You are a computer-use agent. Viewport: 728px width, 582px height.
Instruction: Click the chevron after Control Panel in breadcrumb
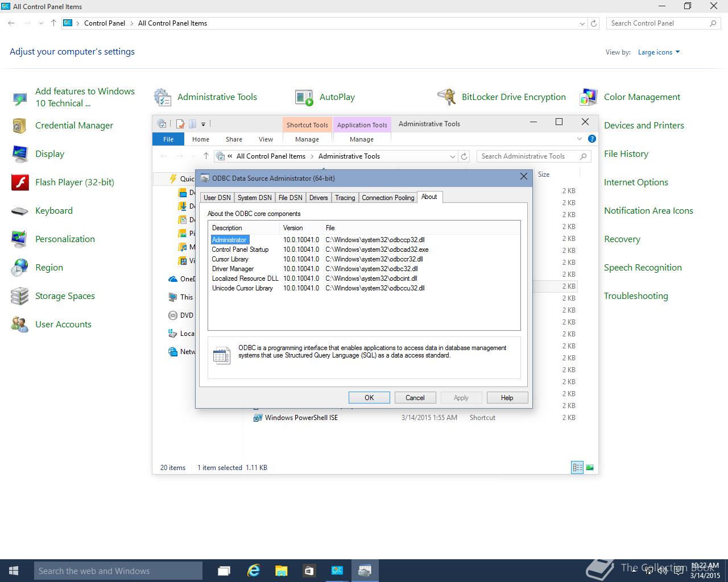click(131, 23)
